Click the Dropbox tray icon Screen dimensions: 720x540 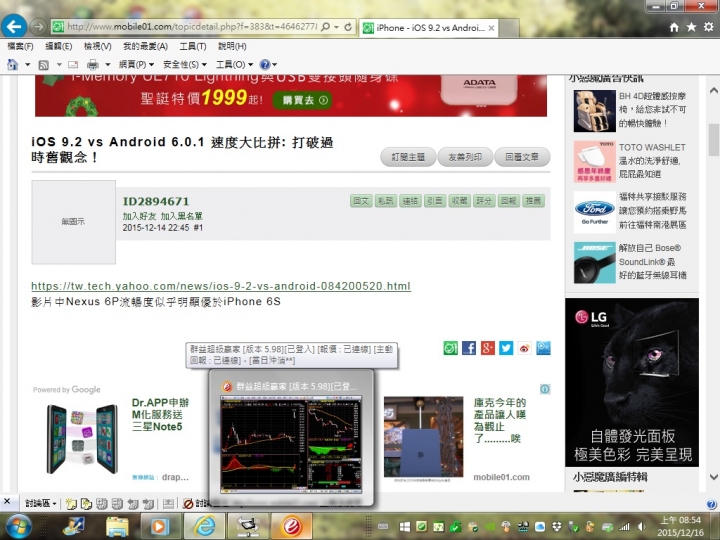(557, 526)
